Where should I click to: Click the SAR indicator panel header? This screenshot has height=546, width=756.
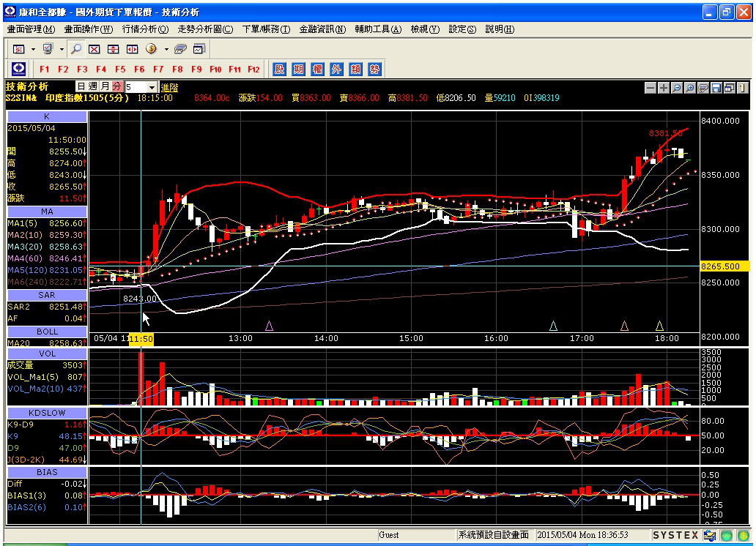(x=47, y=294)
